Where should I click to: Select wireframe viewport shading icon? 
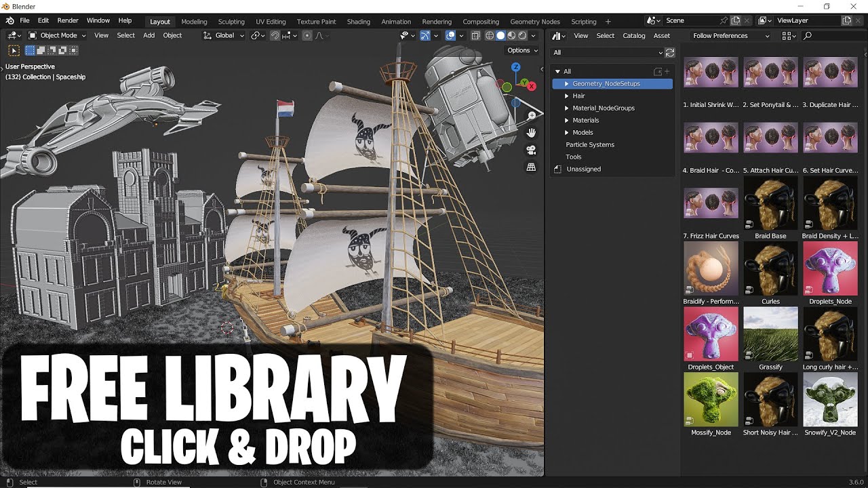click(490, 35)
